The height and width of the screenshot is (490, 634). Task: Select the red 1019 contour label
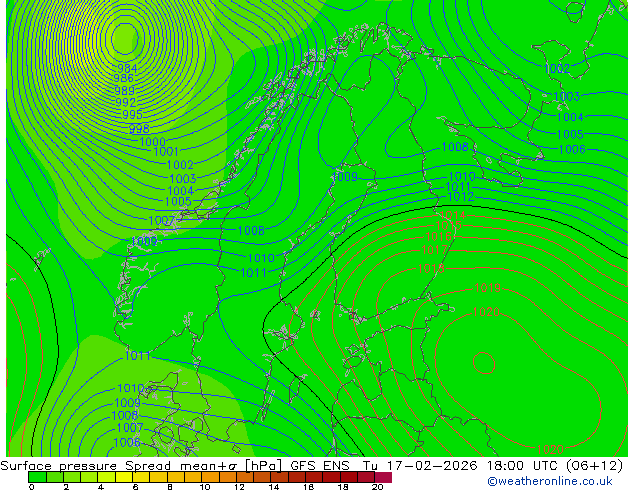(x=488, y=288)
